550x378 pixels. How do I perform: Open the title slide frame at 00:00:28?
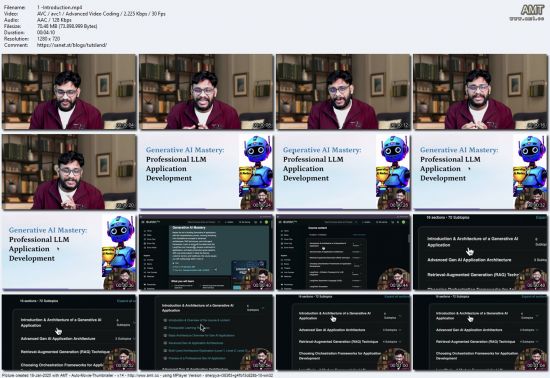pyautogui.click(x=343, y=172)
